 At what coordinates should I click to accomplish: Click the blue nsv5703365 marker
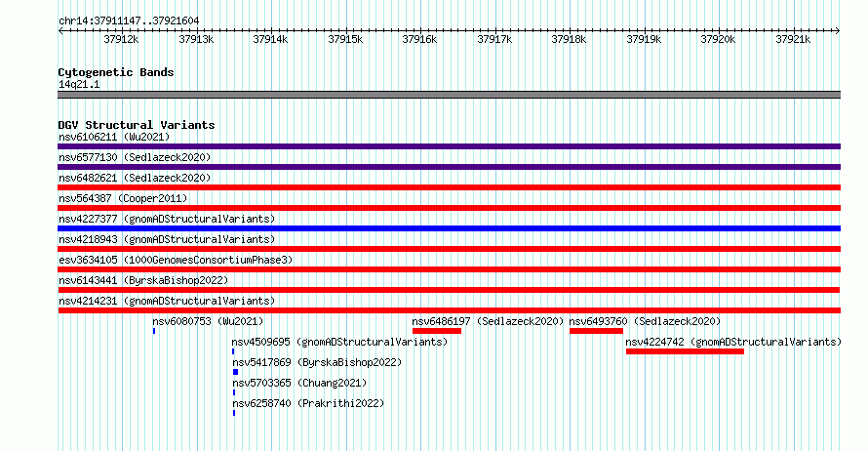[234, 392]
